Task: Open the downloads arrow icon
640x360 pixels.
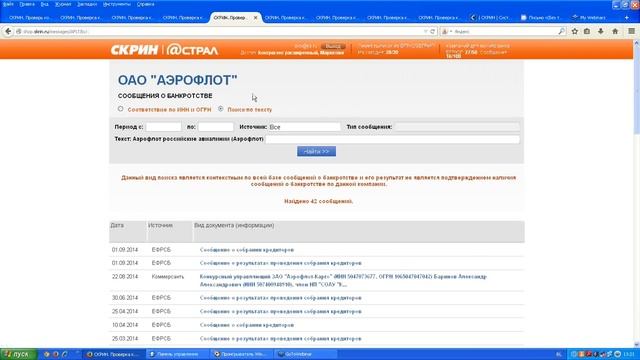Action: 601,31
